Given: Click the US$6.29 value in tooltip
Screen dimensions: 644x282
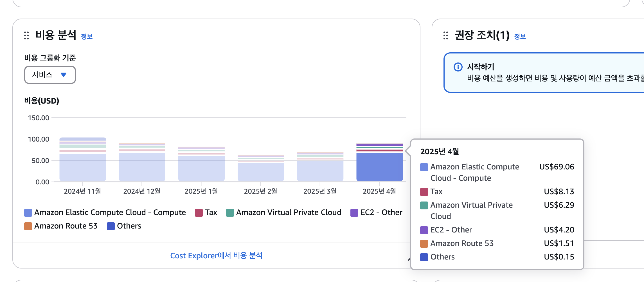Looking at the screenshot, I should coord(559,205).
